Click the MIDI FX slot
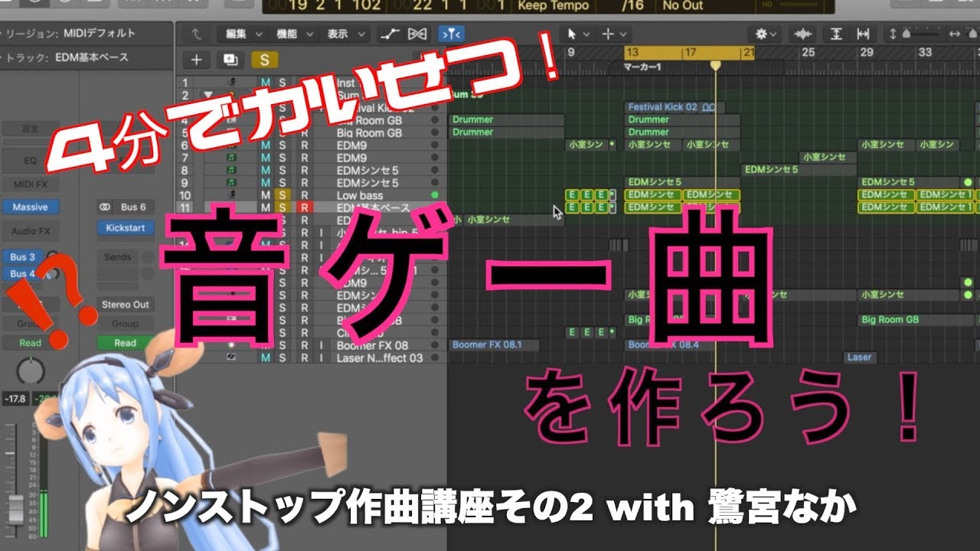Screen dimensions: 980x551 coord(31,184)
